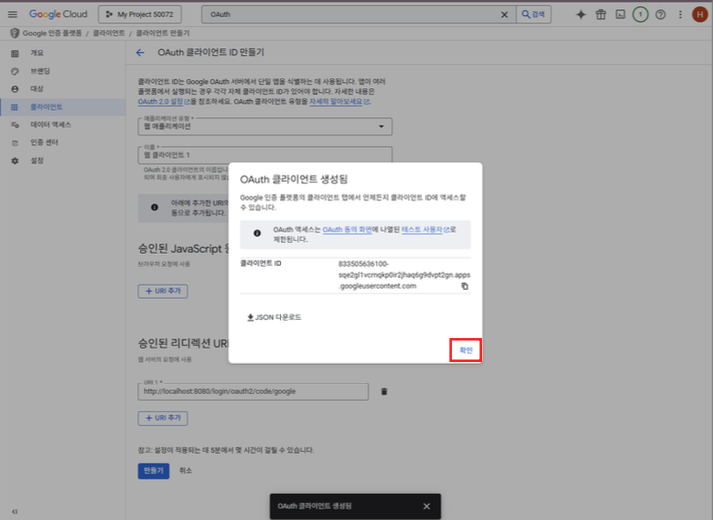Click the 대상 person sidebar icon

tap(15, 89)
